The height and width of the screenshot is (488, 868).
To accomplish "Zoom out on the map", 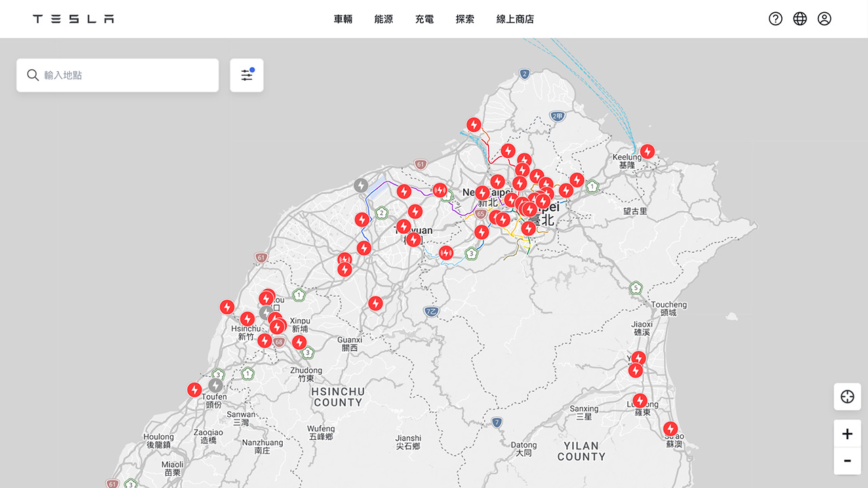I will (848, 461).
